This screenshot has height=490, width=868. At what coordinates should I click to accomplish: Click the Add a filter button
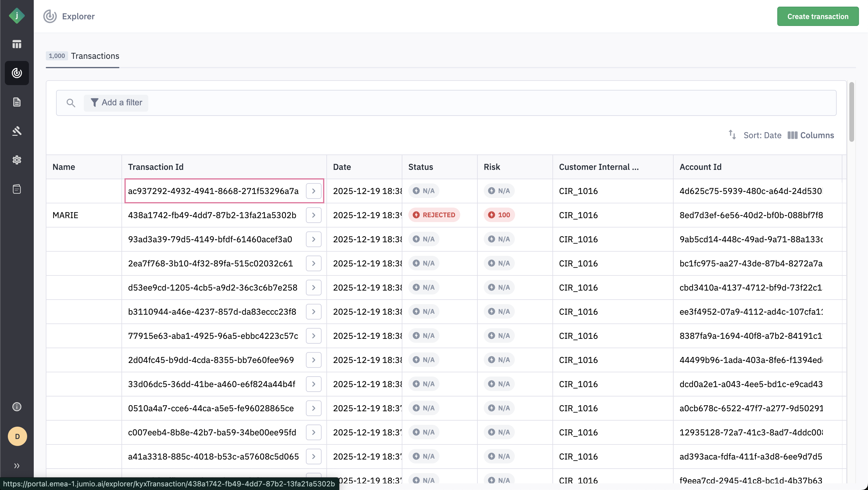(116, 103)
